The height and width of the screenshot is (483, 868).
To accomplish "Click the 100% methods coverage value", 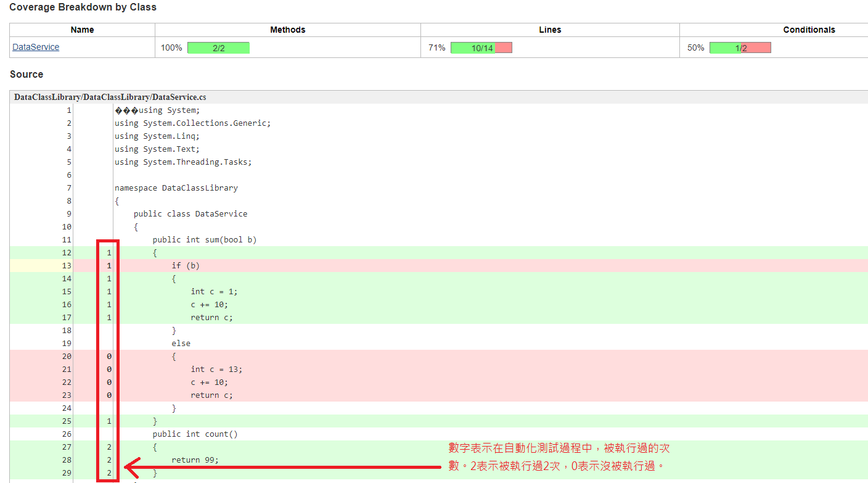I will click(171, 47).
